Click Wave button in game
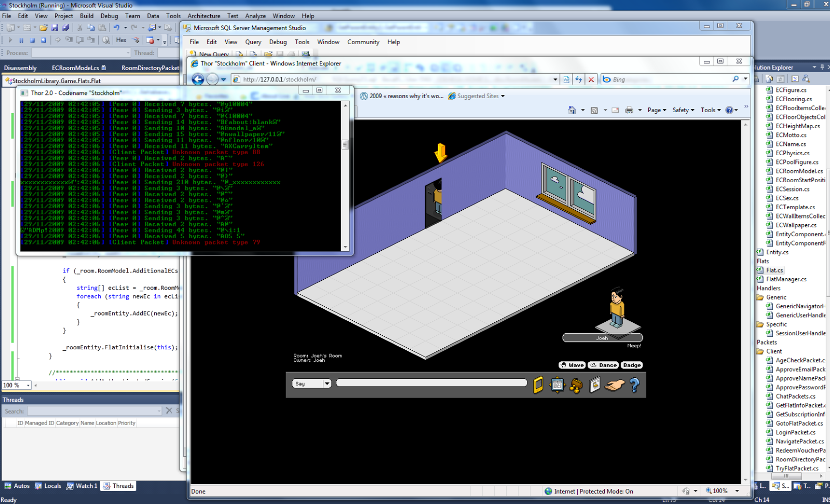 point(572,365)
